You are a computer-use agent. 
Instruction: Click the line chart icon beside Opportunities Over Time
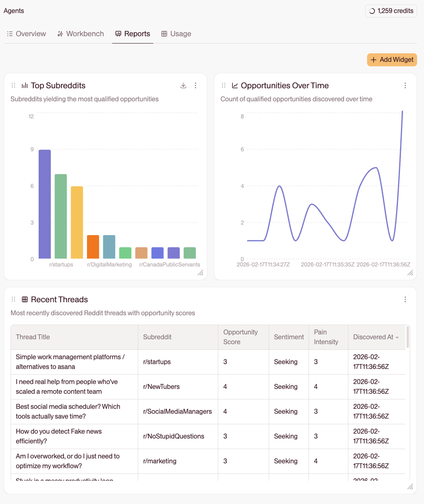pos(235,85)
